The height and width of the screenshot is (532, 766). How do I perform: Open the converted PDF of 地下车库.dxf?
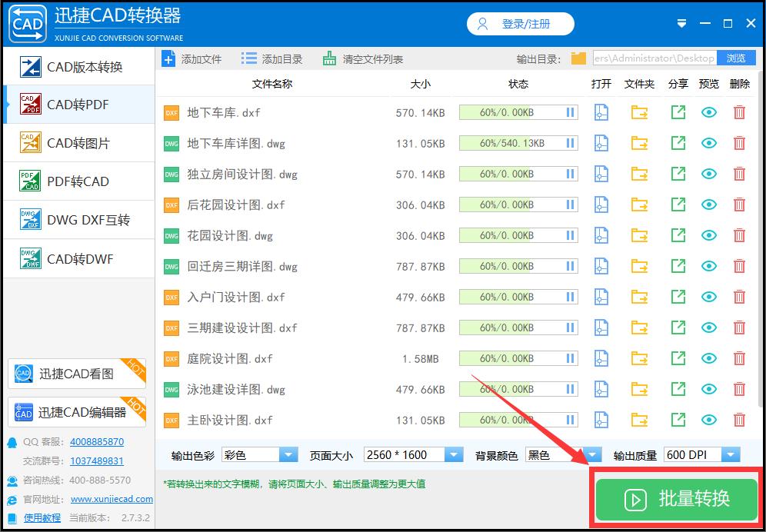(601, 111)
